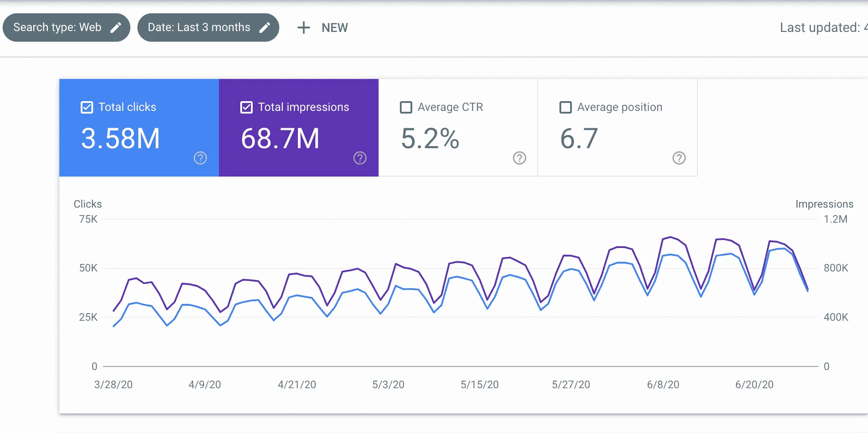Open the Date: Last 3 months chip

click(x=208, y=28)
